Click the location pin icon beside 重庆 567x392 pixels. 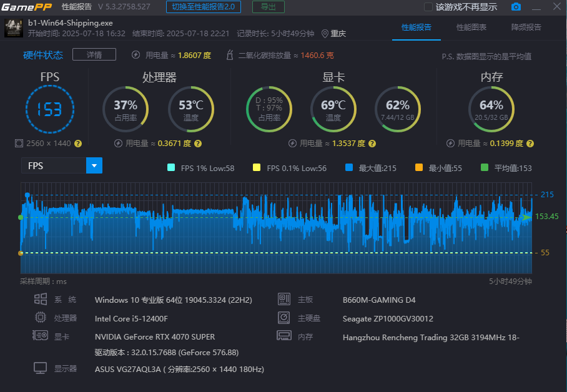pos(325,34)
